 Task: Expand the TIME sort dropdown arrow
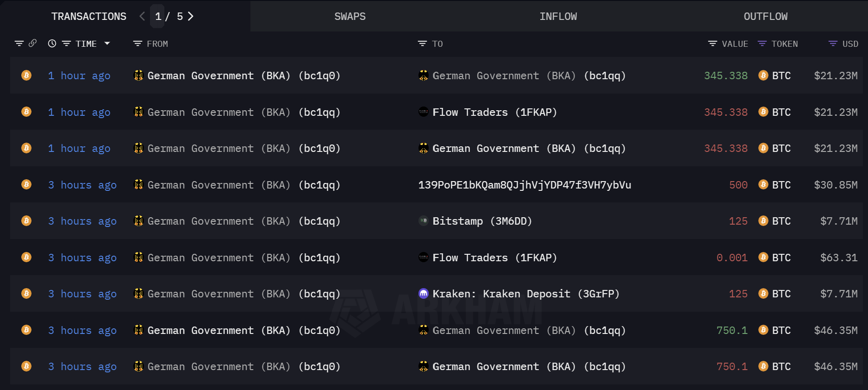tap(107, 44)
